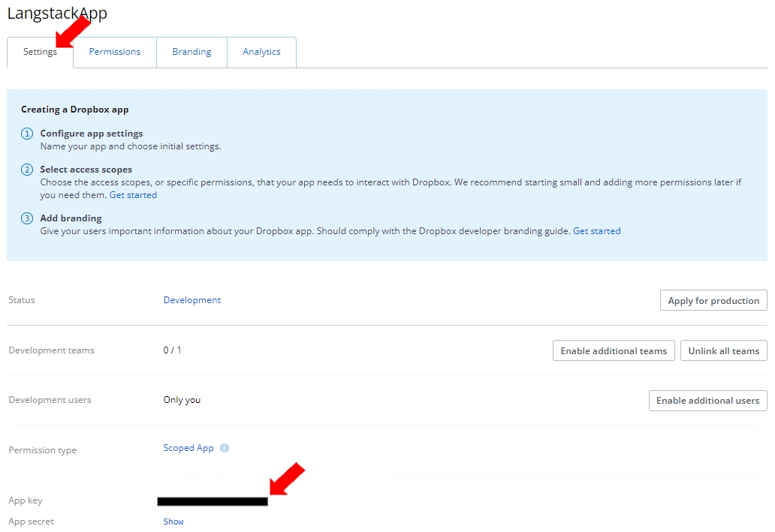View the Analytics tab
This screenshot has height=532, width=775.
(x=261, y=53)
